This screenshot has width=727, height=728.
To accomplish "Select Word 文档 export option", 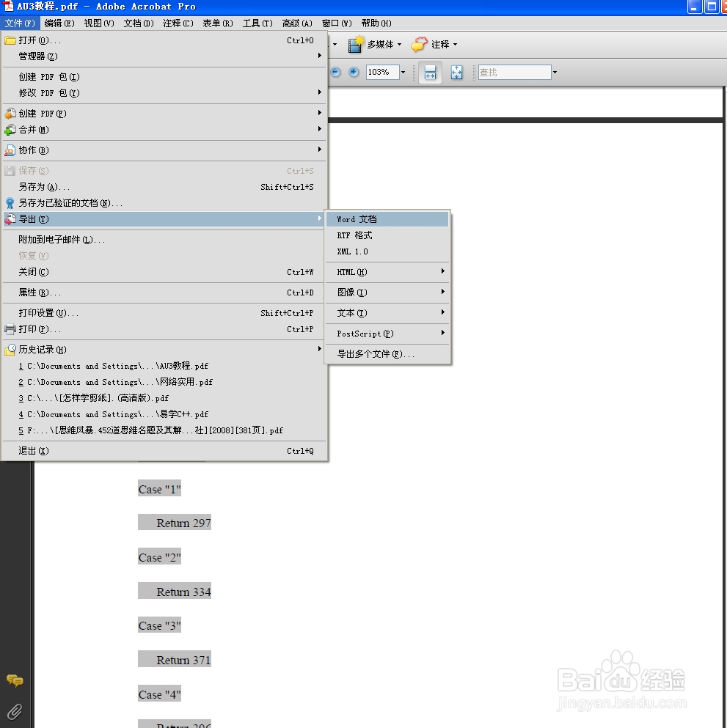I will pos(357,218).
